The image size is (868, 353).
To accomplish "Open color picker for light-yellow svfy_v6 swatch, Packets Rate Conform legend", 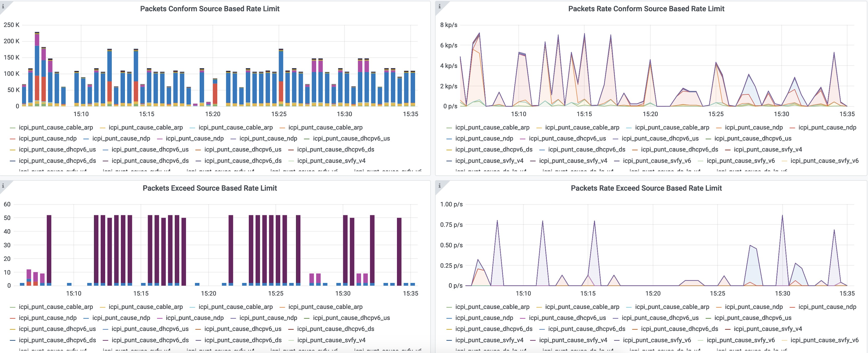I will coord(784,161).
